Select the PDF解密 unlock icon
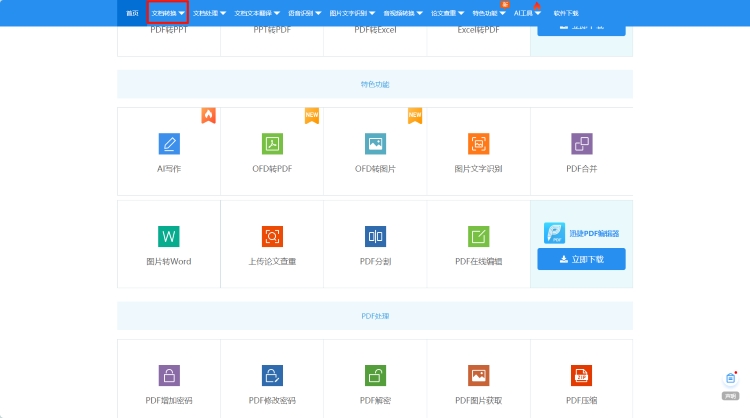 pyautogui.click(x=375, y=376)
